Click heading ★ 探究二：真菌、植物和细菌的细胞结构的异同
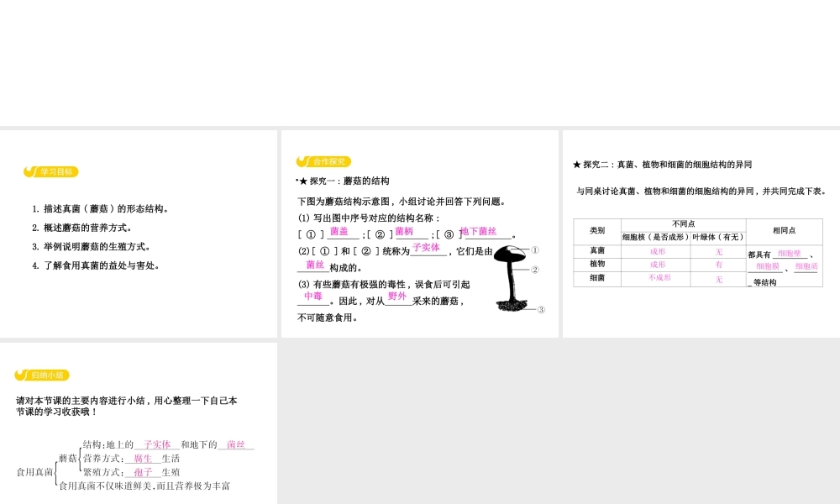The width and height of the screenshot is (840, 504). pos(662,165)
